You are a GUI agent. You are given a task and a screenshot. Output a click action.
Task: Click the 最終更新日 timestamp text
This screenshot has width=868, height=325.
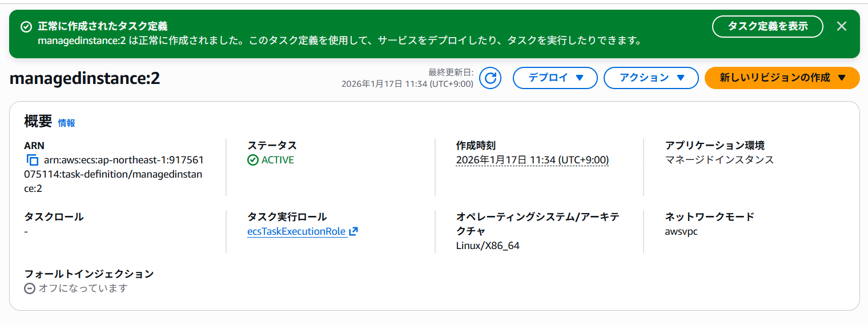click(x=407, y=83)
